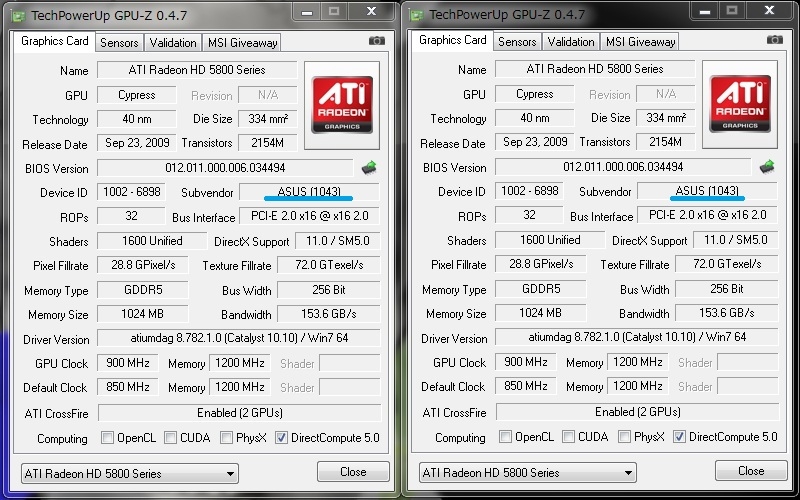Click Release Date Sep 23, 2009 in left window

(x=137, y=143)
